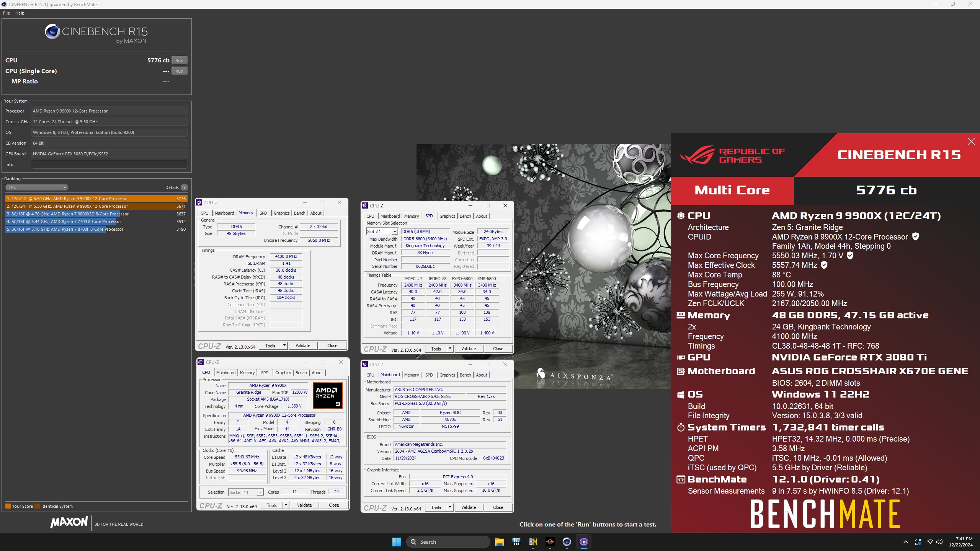The width and height of the screenshot is (980, 551).
Task: Click the DRAM Frequency 4100.0 MHz value
Action: (x=286, y=256)
